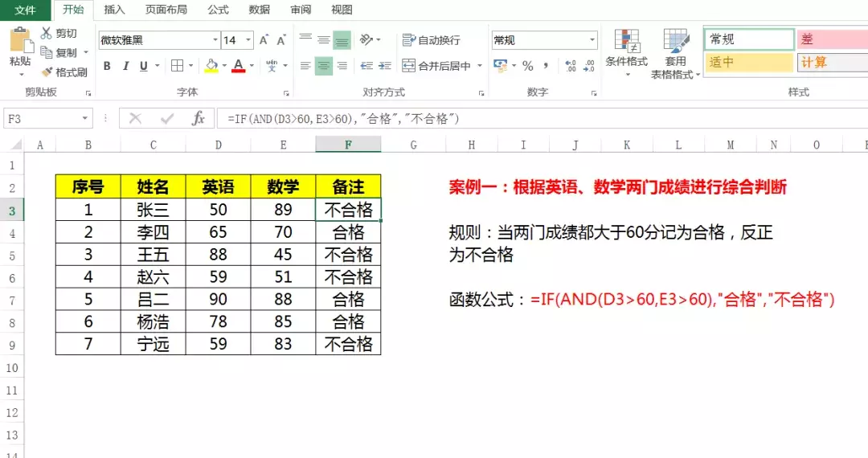868x458 pixels.
Task: Click the Cut scissors icon
Action: click(47, 33)
